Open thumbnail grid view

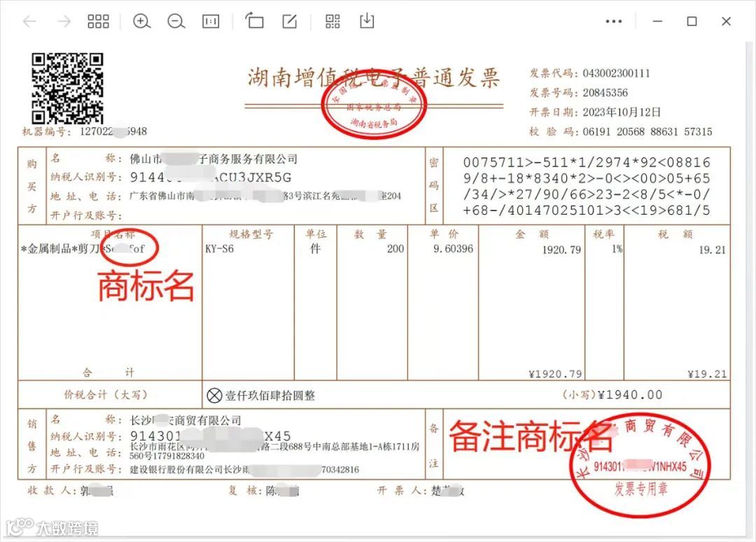pyautogui.click(x=99, y=21)
